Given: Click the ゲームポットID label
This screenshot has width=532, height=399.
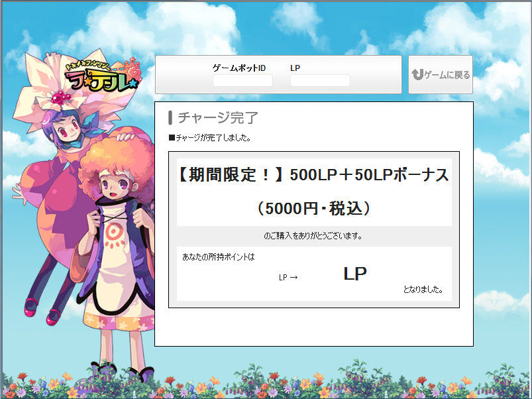Looking at the screenshot, I should (x=239, y=68).
